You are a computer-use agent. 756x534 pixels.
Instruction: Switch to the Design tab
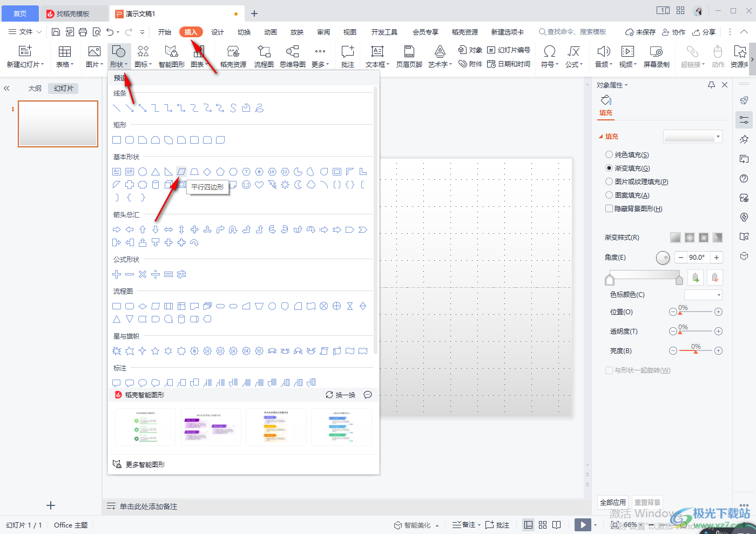218,32
